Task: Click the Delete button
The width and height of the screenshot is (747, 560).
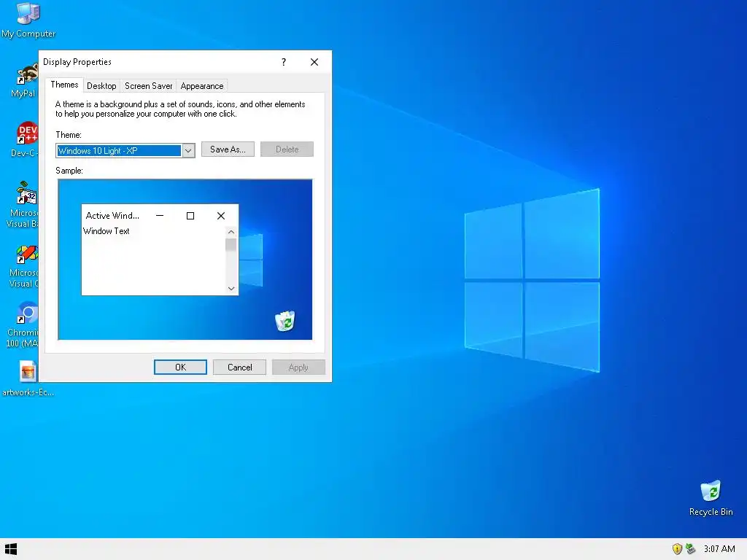Action: point(287,149)
